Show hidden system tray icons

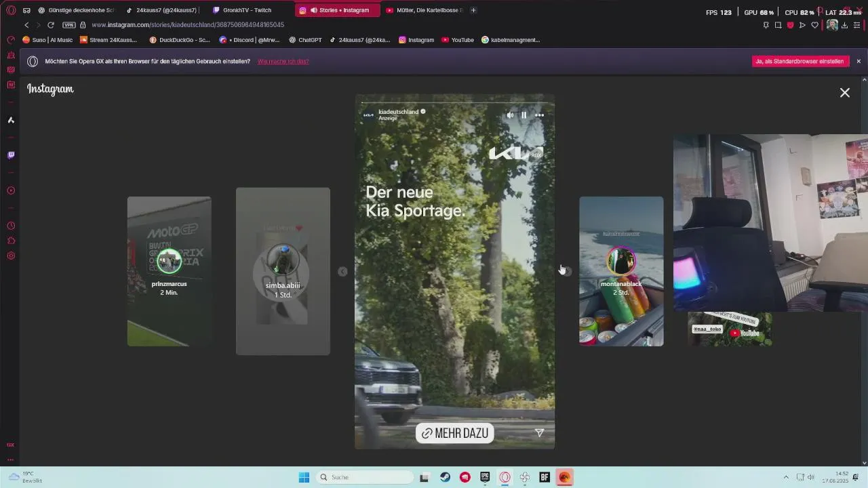click(x=786, y=477)
